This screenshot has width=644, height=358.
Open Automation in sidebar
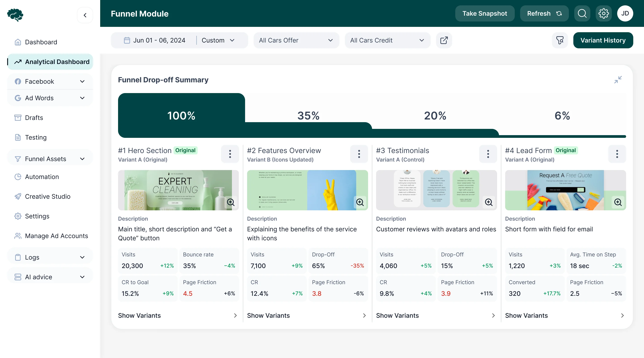click(50, 177)
